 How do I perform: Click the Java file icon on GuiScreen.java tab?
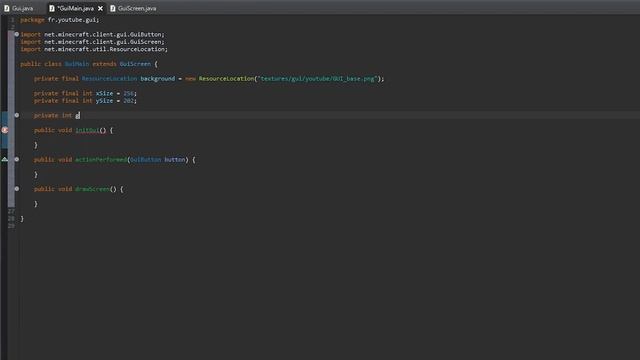pyautogui.click(x=112, y=8)
